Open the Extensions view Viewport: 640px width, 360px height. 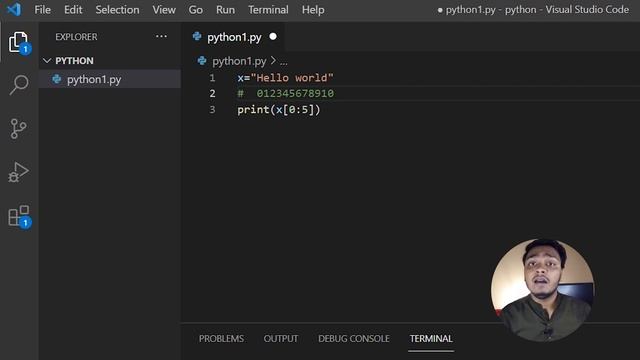pos(19,216)
